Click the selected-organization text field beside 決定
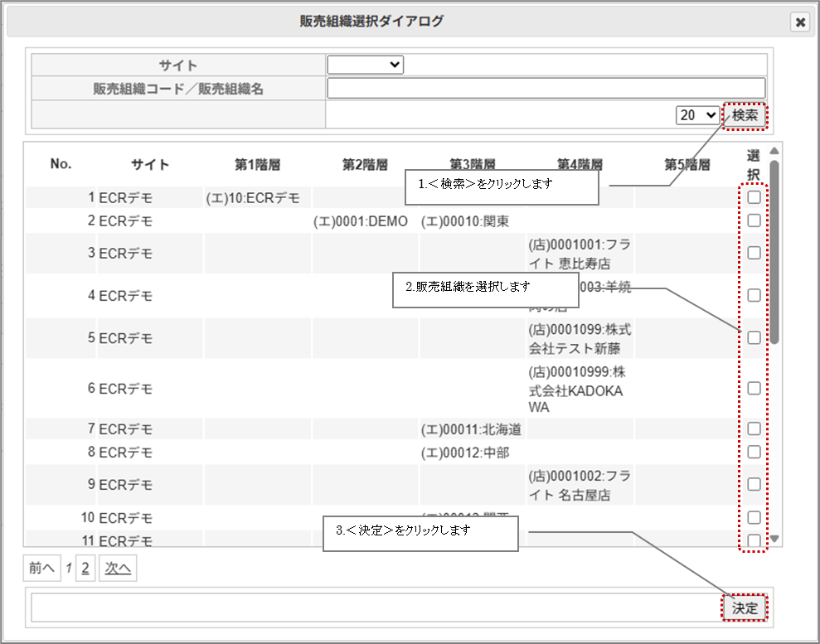This screenshot has height=644, width=820. coord(375,608)
